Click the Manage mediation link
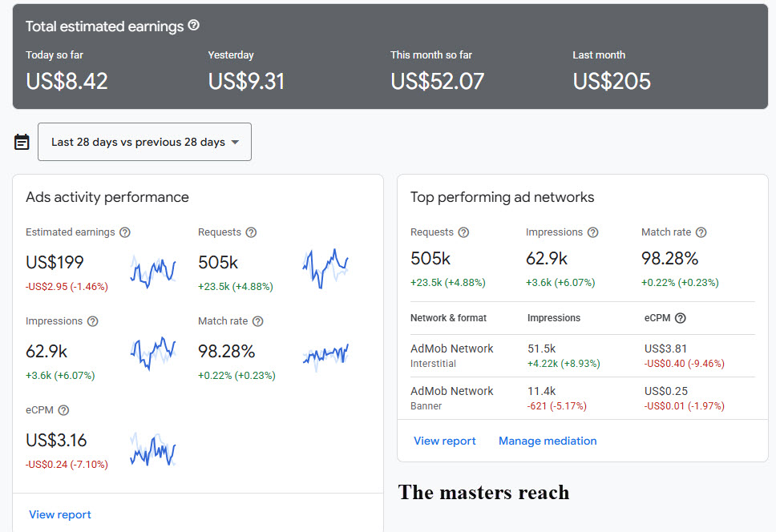 click(548, 441)
